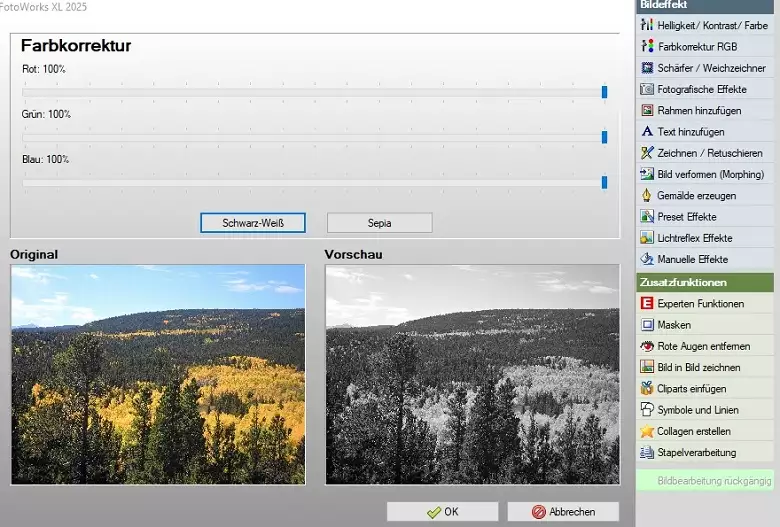Viewport: 780px width, 527px height.
Task: Click the Blau slider handle
Action: click(604, 182)
